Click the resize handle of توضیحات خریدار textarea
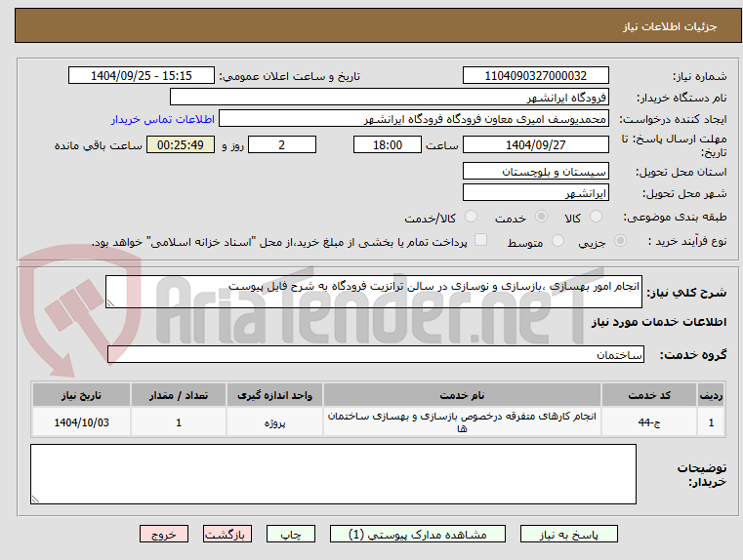The width and height of the screenshot is (743, 560). [x=35, y=499]
